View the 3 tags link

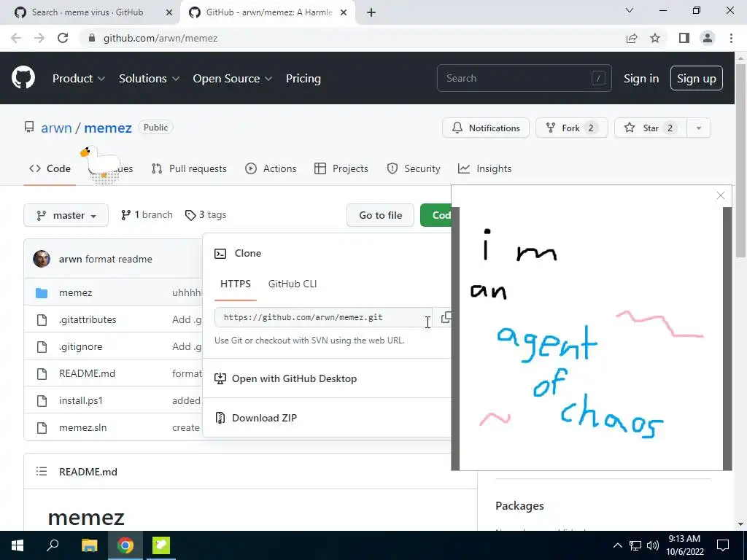[x=206, y=215]
